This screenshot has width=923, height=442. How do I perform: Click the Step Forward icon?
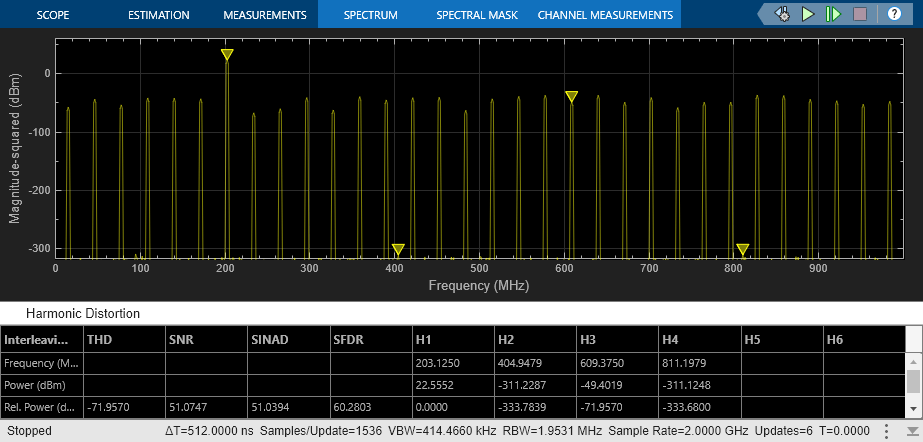coord(834,14)
